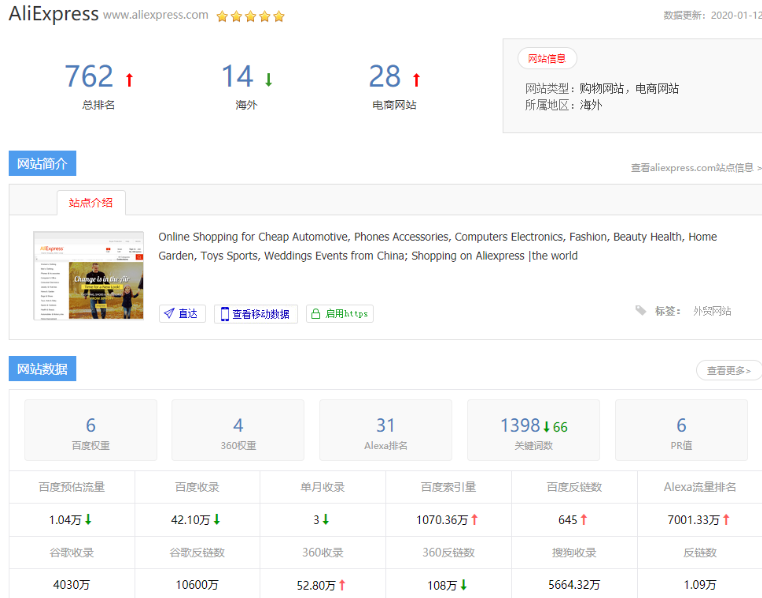Click the green down arrow beside rank 14

tap(268, 79)
